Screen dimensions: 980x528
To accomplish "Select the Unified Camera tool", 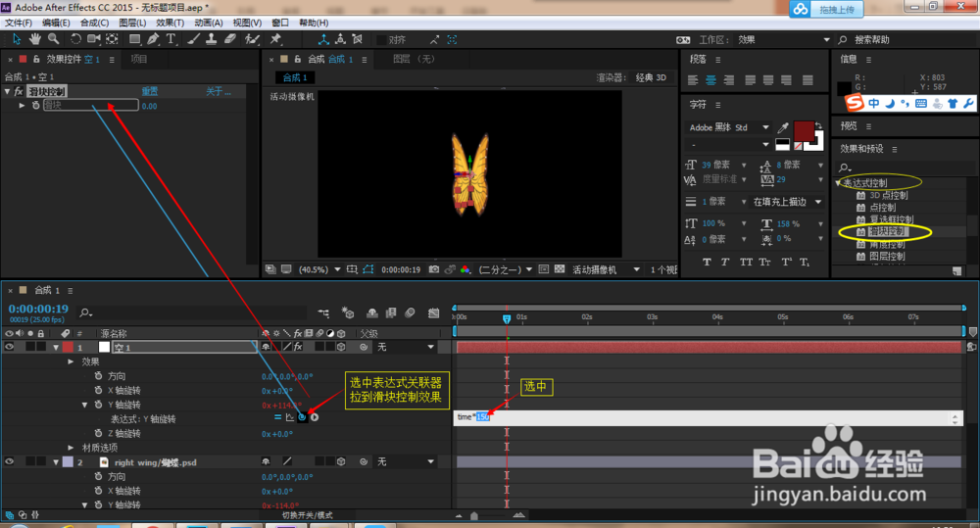I will click(94, 39).
